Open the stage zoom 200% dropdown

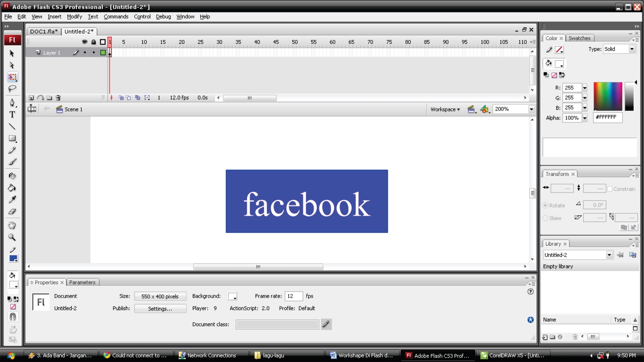(531, 109)
